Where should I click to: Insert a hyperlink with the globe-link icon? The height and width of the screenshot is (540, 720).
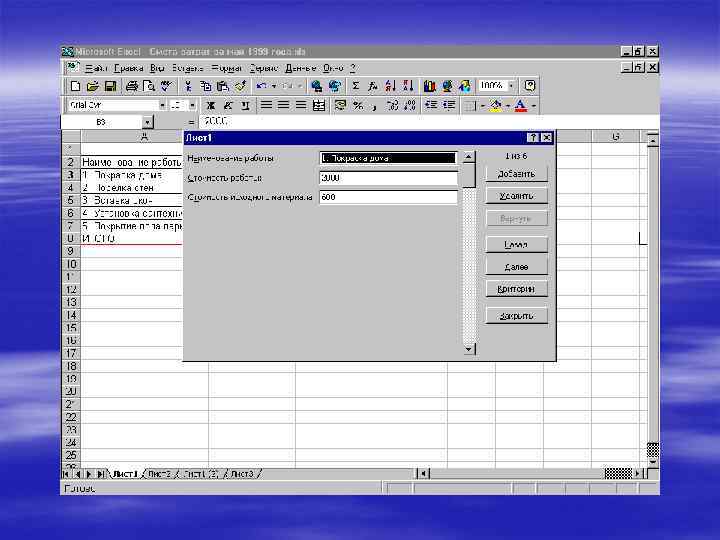pos(316,86)
